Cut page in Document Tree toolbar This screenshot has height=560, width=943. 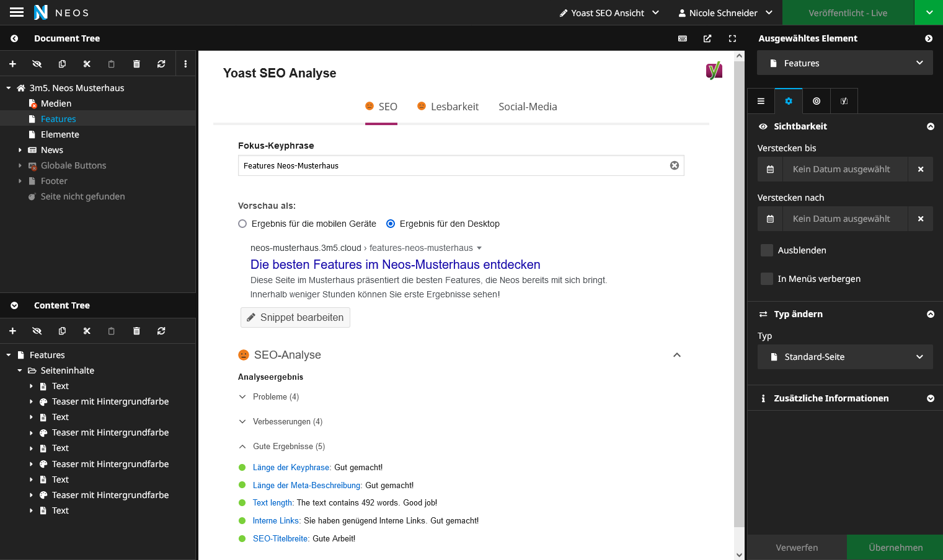87,64
